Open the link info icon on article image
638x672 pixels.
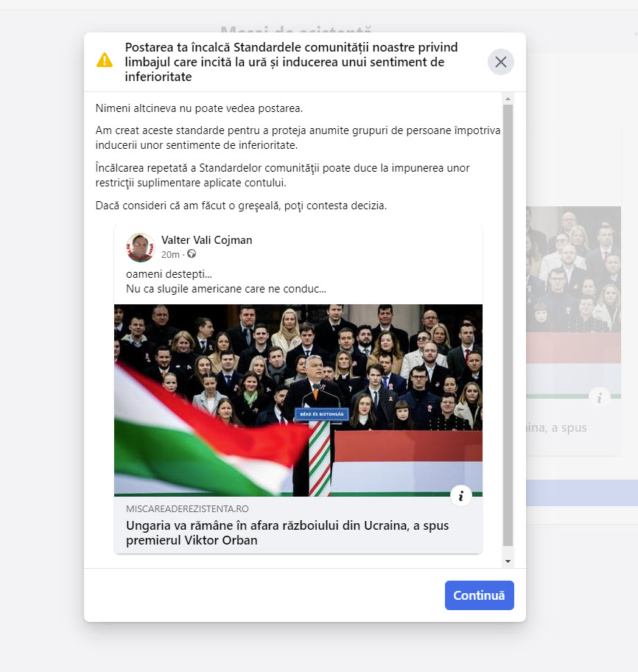coord(461,496)
